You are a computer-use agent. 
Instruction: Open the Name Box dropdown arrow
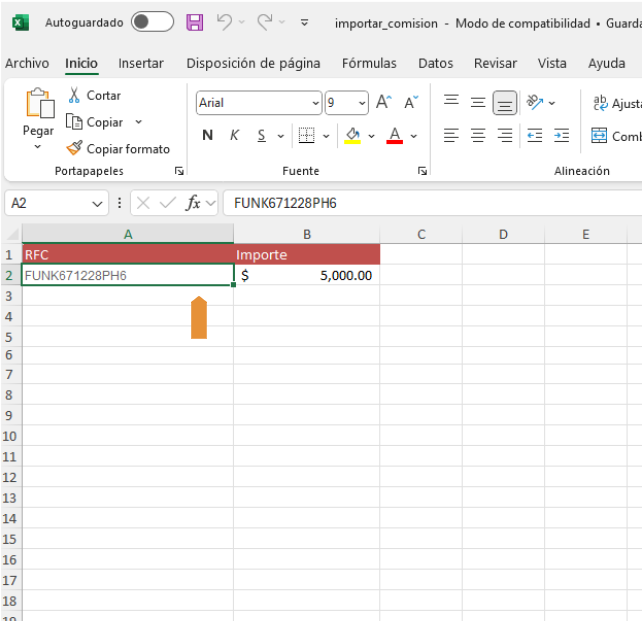(x=98, y=203)
